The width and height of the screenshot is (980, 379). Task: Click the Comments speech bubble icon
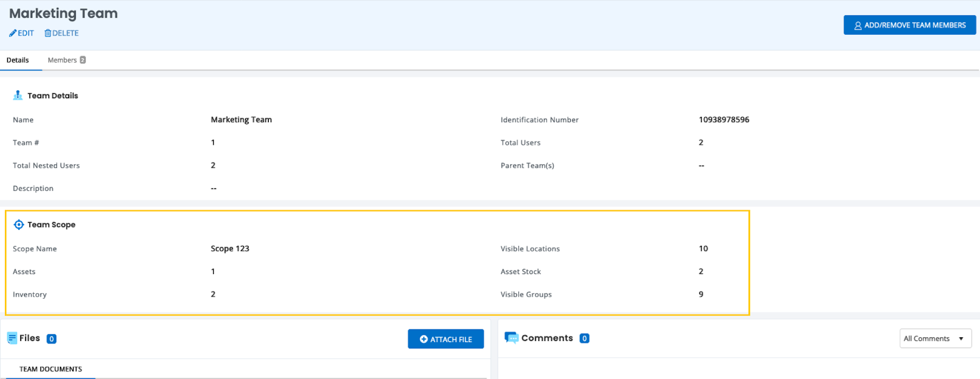(511, 338)
